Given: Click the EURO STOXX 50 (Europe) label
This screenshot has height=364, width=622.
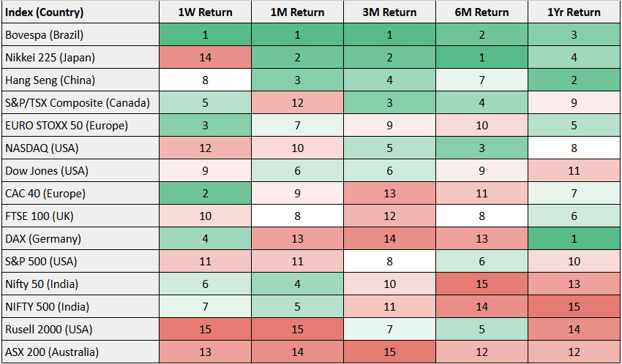Looking at the screenshot, I should click(66, 126).
